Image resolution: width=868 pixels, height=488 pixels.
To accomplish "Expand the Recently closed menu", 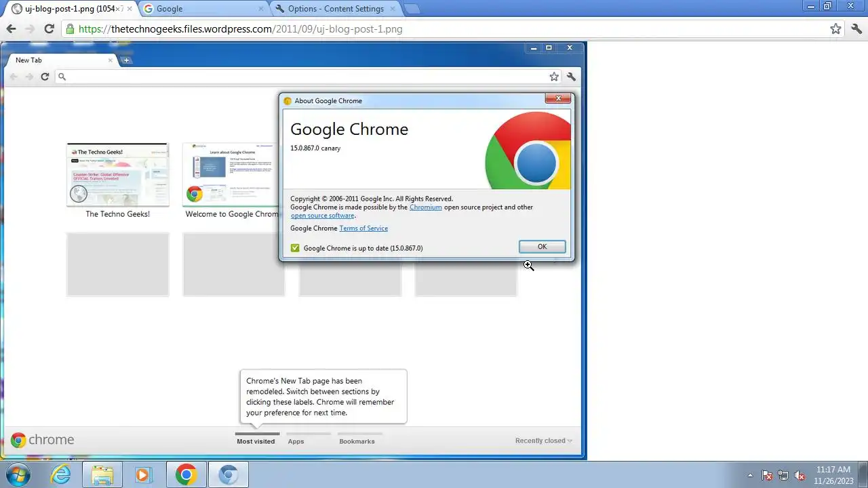I will 544,441.
